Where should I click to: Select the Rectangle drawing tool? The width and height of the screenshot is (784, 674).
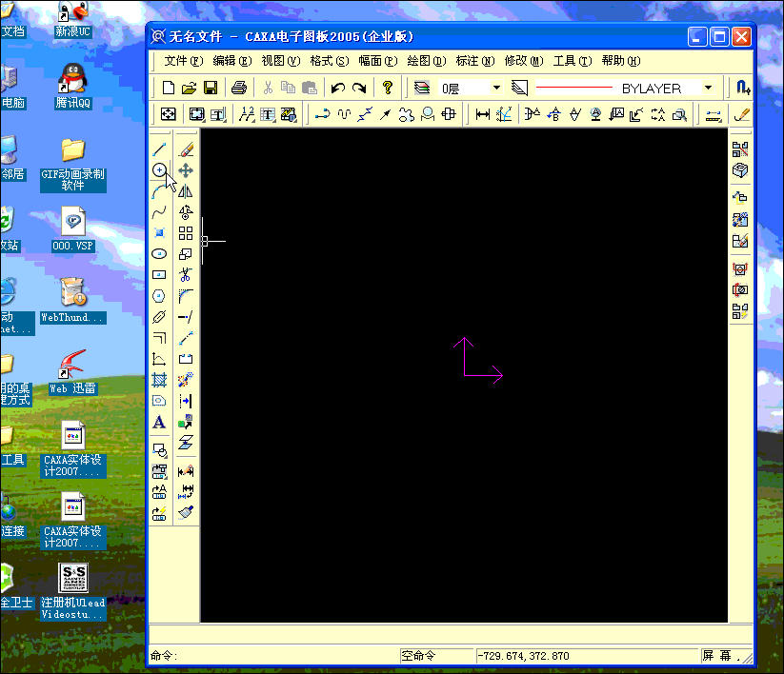click(159, 275)
